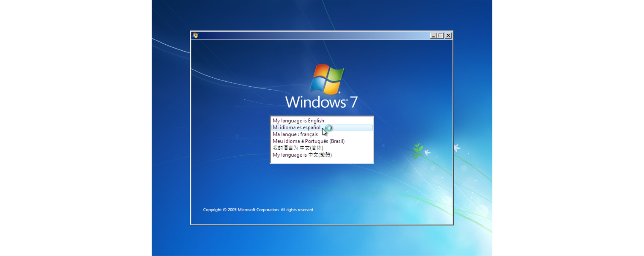
Task: Minimize the Windows setup window
Action: click(x=433, y=36)
